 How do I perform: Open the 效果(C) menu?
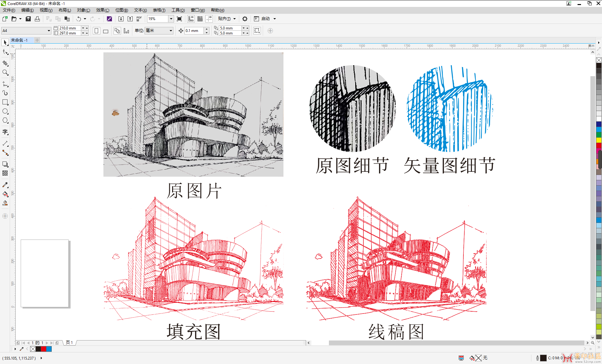click(x=103, y=10)
